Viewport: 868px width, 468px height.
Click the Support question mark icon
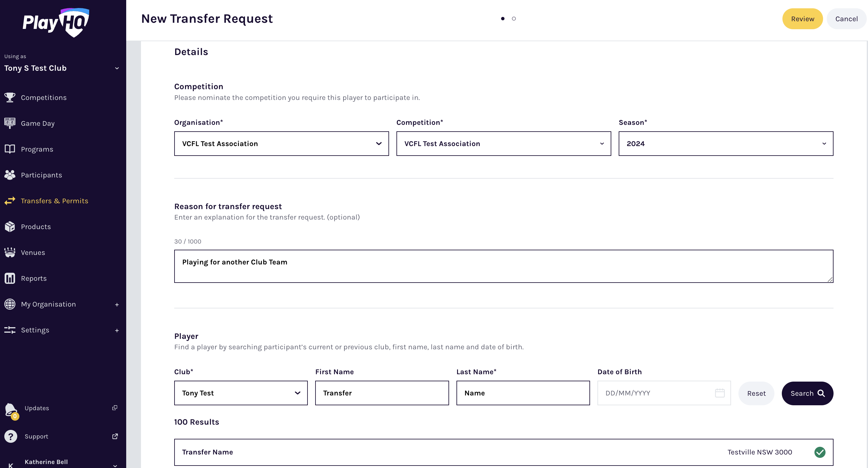pyautogui.click(x=11, y=436)
